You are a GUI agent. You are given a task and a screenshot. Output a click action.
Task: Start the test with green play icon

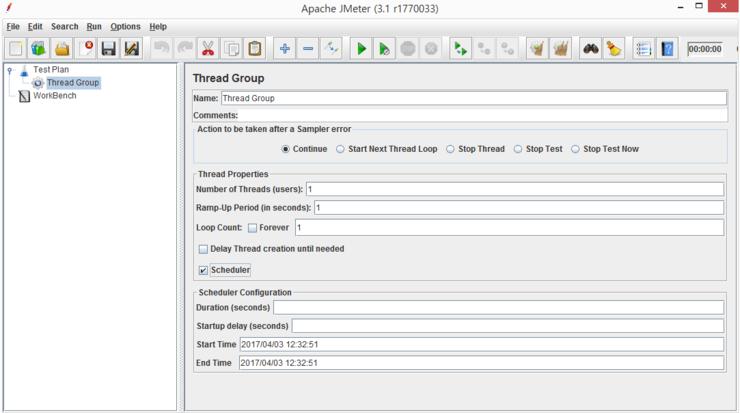pos(361,49)
